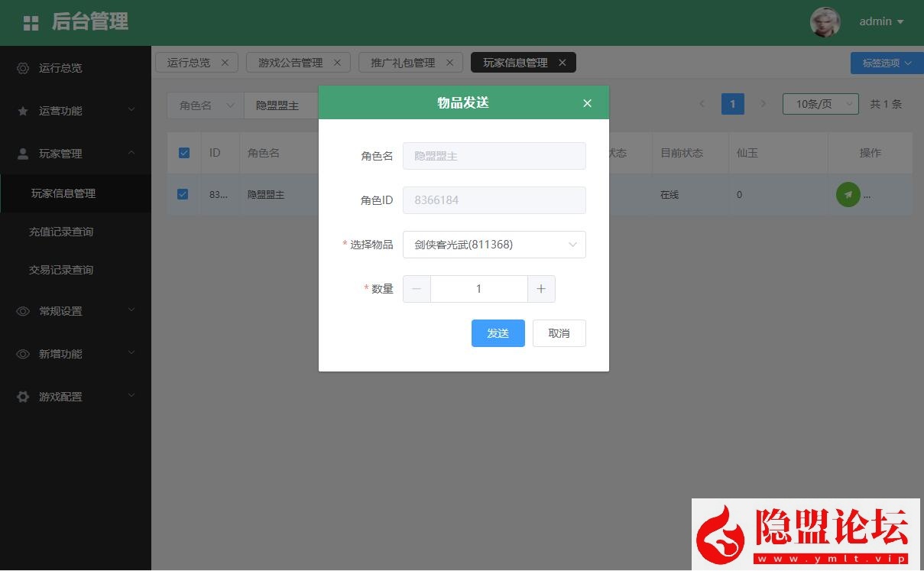Switch to the 游戏公告管理 tab

click(291, 62)
